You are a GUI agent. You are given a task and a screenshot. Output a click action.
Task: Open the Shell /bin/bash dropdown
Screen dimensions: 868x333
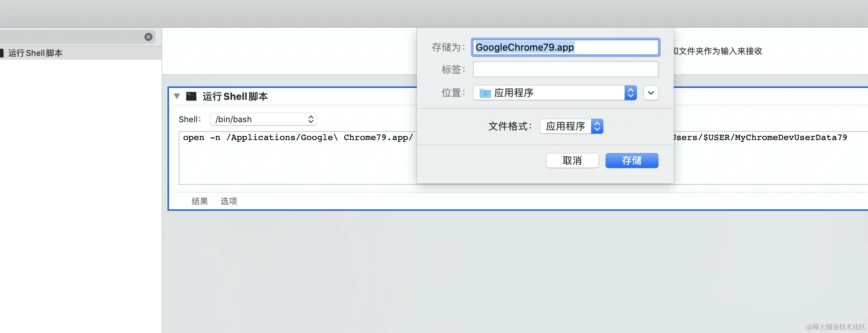[263, 119]
